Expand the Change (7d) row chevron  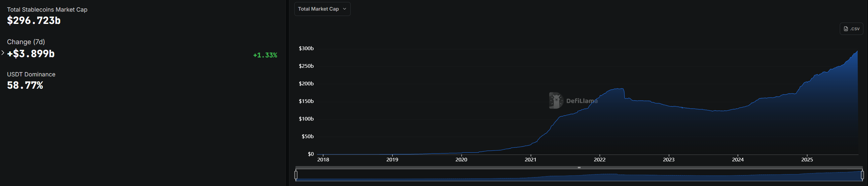(x=3, y=53)
